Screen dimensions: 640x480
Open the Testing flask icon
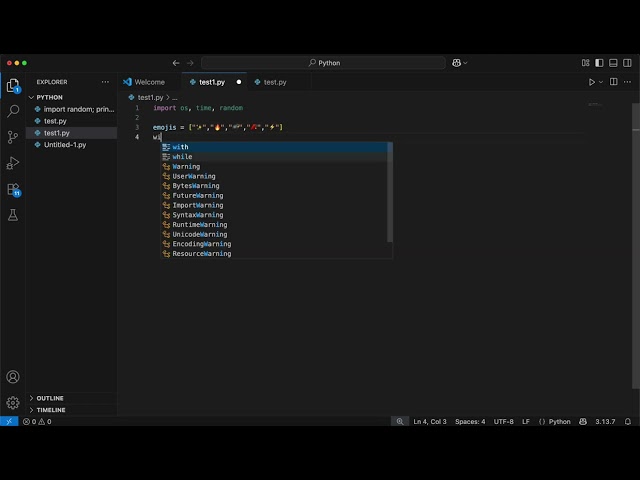[13, 215]
